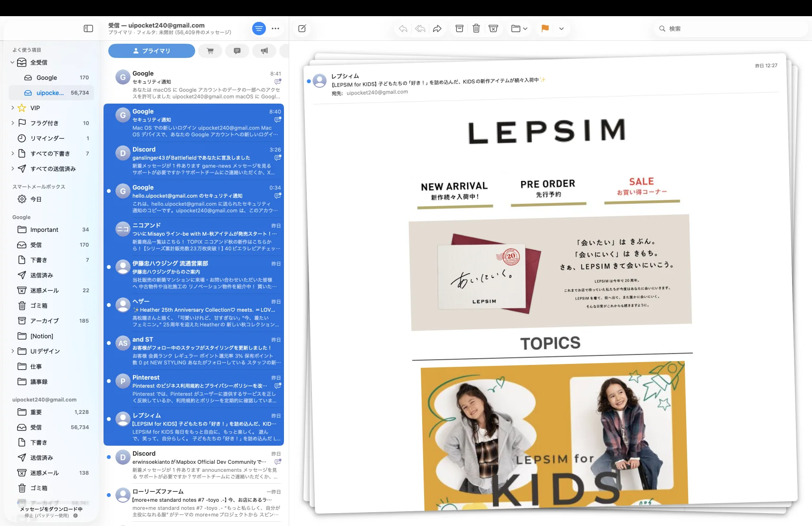This screenshot has height=526, width=812.
Task: Click the recipient address uipocket240@gmail.com
Action: (x=377, y=92)
